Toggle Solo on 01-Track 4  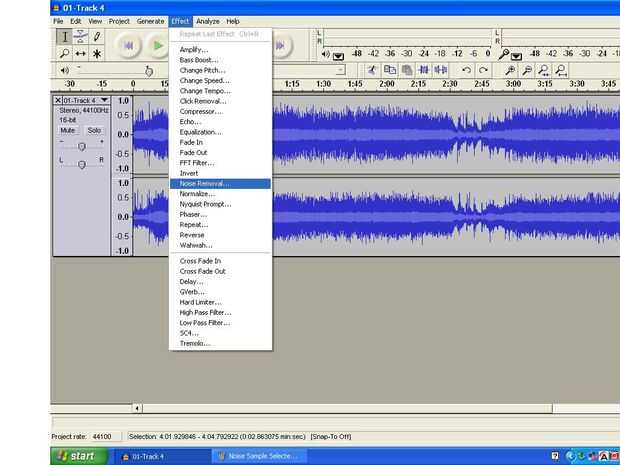(x=94, y=130)
